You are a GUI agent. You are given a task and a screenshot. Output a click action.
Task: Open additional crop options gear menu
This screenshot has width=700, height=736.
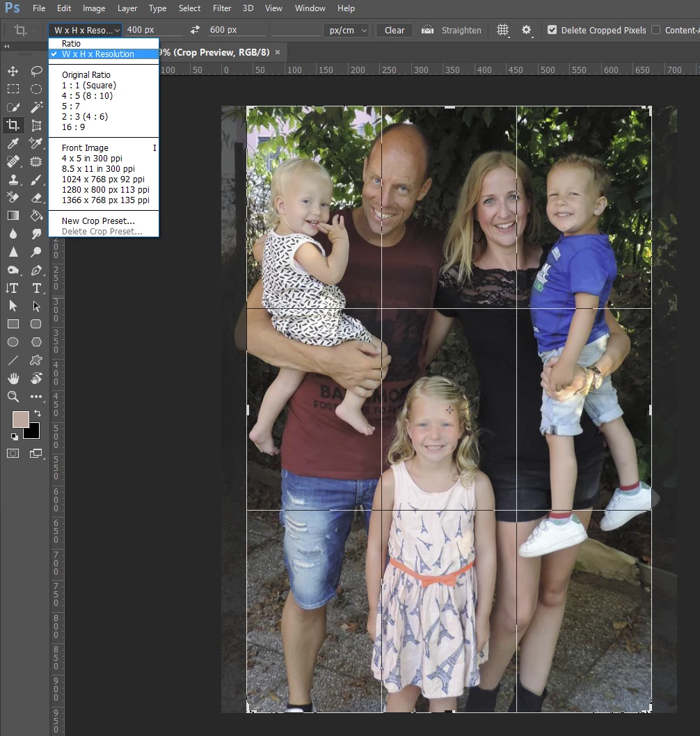pyautogui.click(x=527, y=31)
